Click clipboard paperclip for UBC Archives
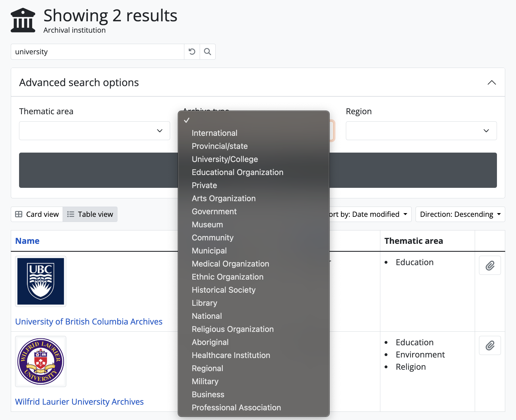The height and width of the screenshot is (420, 516). point(490,265)
